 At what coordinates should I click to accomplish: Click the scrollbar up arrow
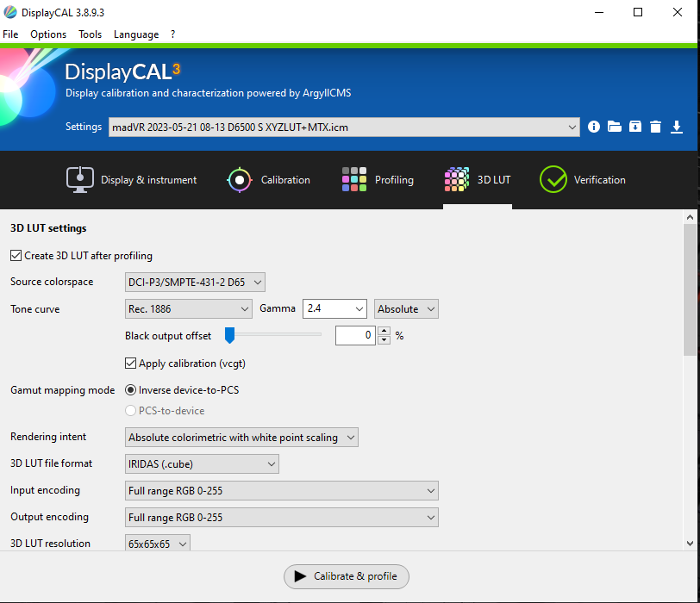tap(691, 217)
